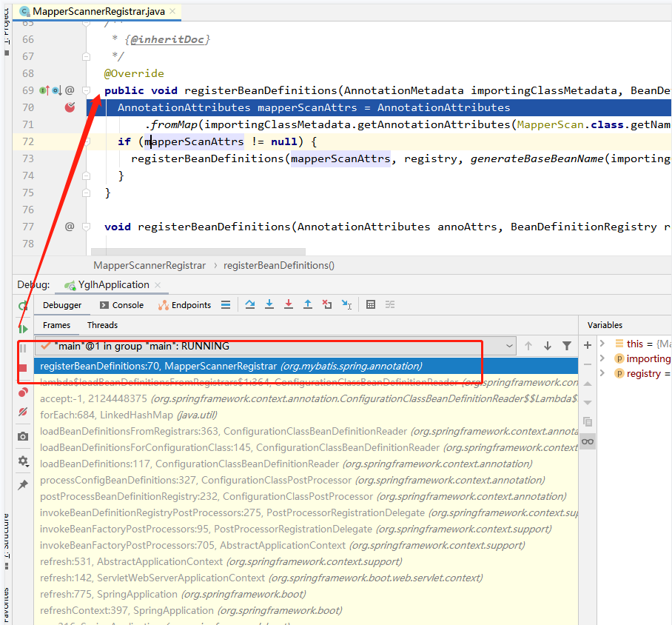Switch to the MapperScannerRegistrar.java editor tab
This screenshot has width=672, height=625.
click(98, 12)
